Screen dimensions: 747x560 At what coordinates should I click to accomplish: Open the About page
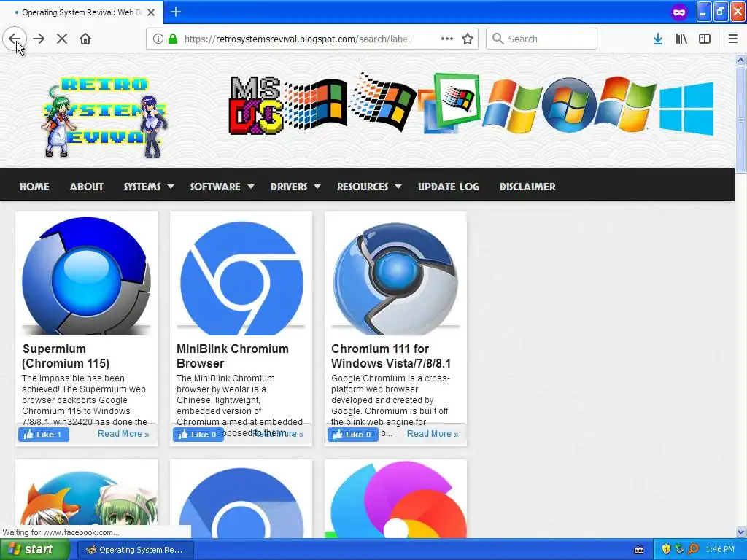pos(87,187)
